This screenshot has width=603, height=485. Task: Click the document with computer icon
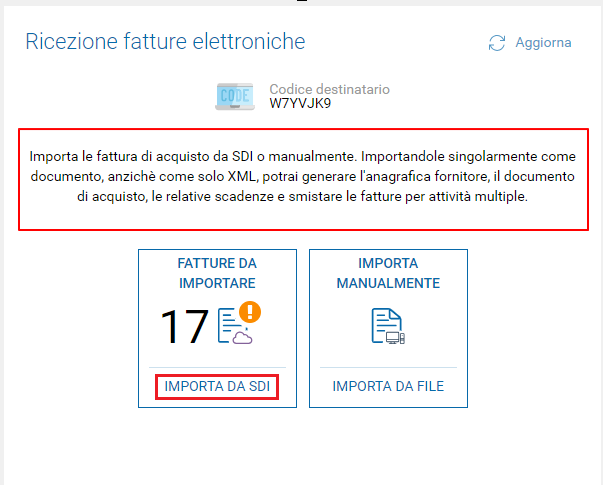388,326
